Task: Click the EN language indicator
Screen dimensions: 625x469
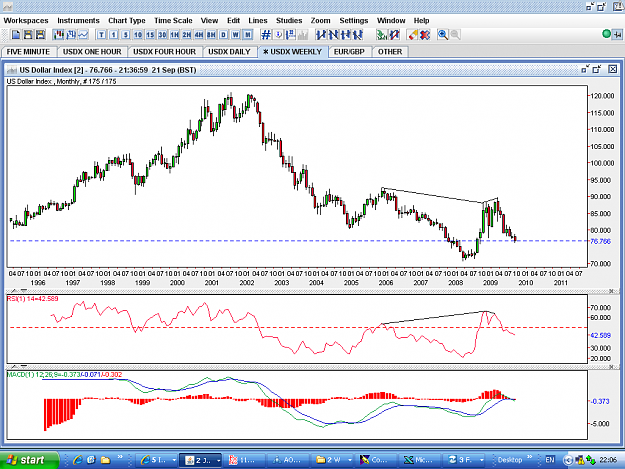Action: pyautogui.click(x=550, y=460)
